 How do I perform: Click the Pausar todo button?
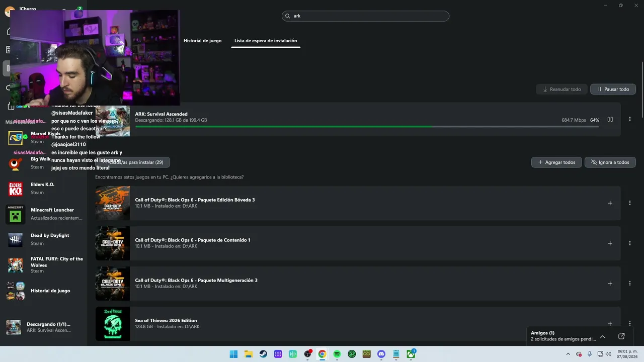point(613,89)
